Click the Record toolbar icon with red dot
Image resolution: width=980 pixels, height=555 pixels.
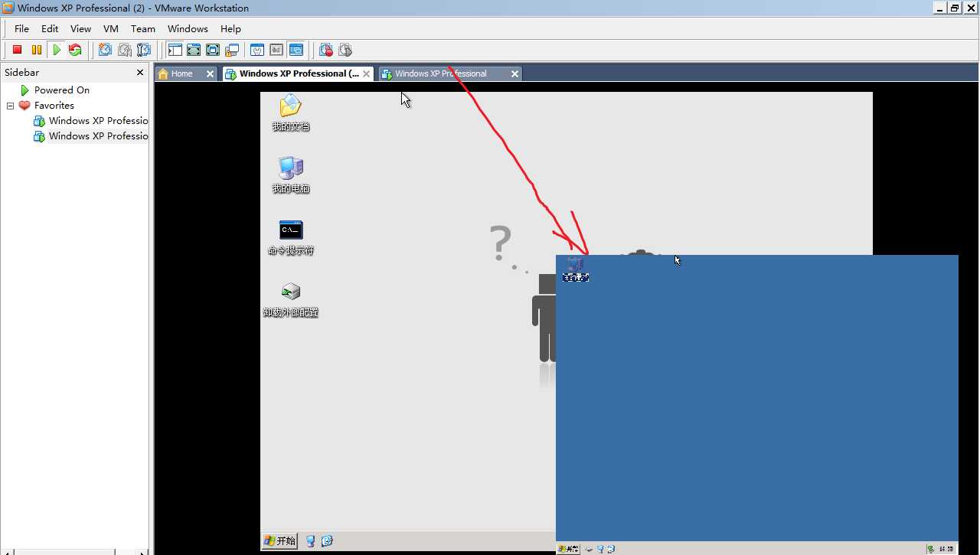click(x=326, y=50)
